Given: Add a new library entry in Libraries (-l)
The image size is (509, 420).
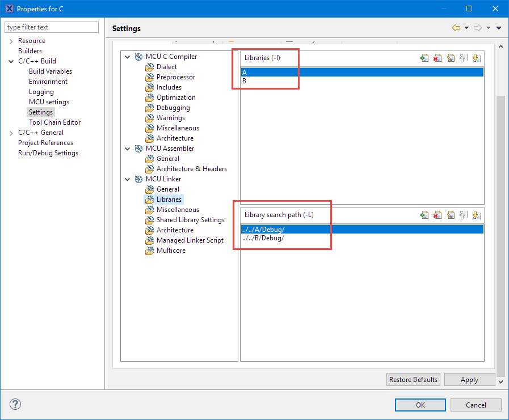Looking at the screenshot, I should coord(424,58).
